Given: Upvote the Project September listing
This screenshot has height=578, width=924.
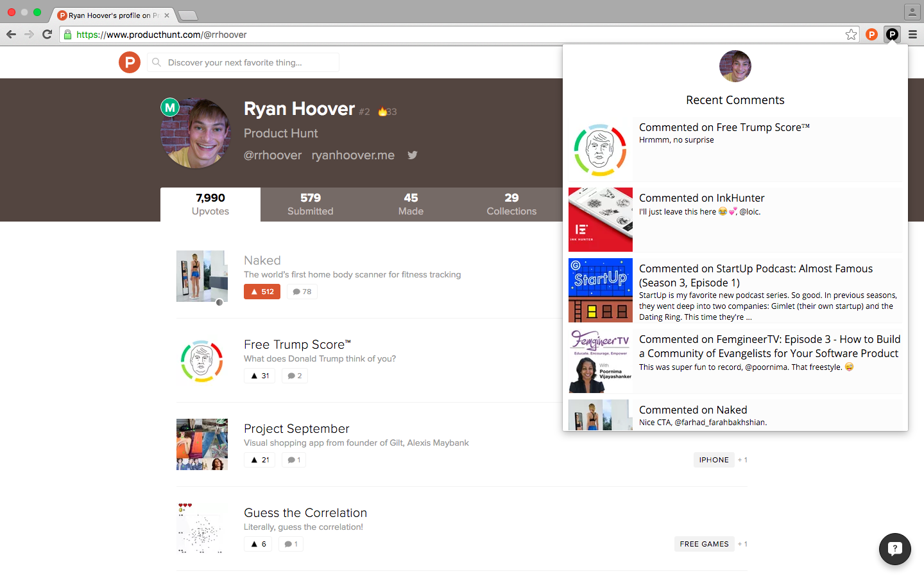Looking at the screenshot, I should [x=259, y=459].
